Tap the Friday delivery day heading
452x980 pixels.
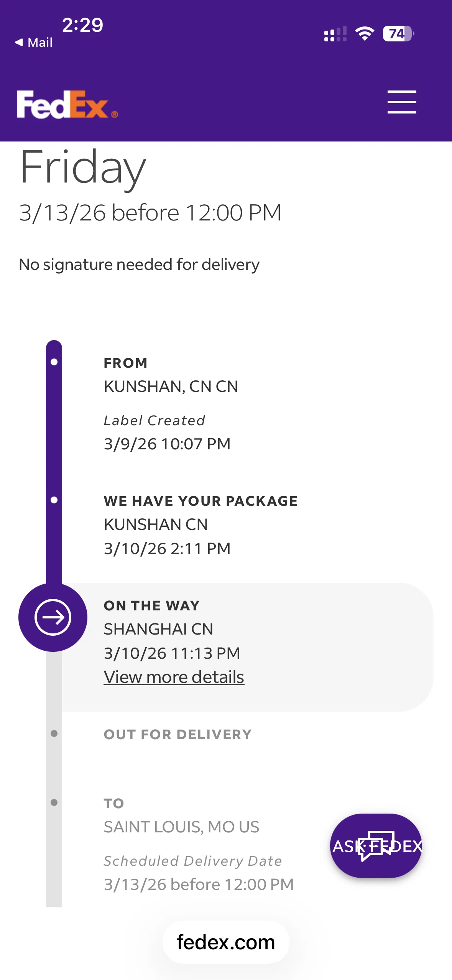coord(83,168)
